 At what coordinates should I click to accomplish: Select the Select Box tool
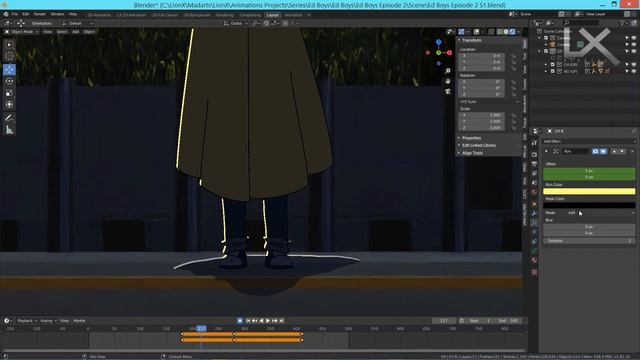(9, 44)
